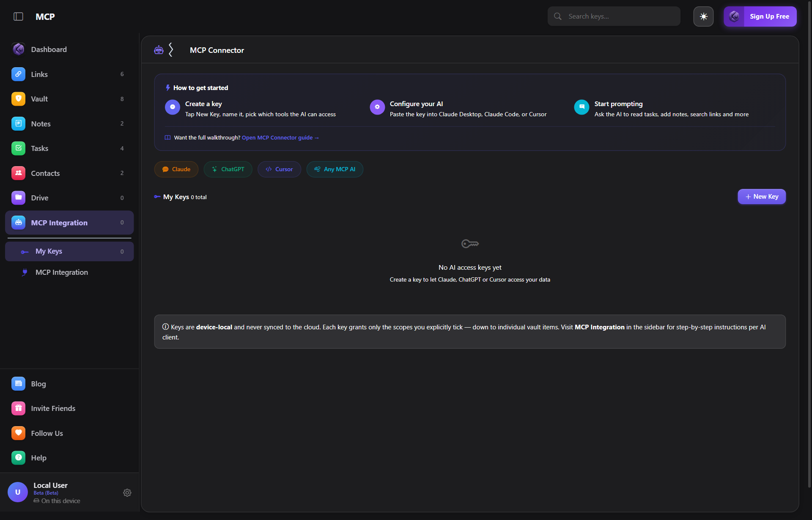Click the Sign Up Free button
The height and width of the screenshot is (520, 812).
[x=760, y=16]
